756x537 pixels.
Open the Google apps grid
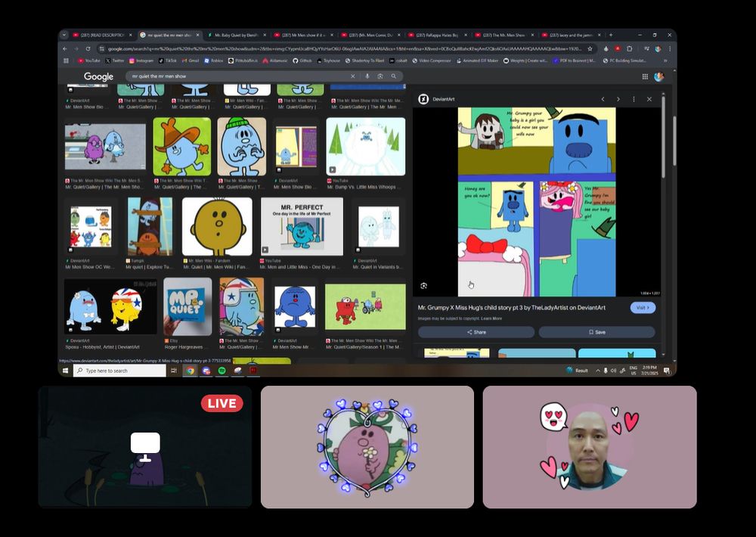pos(645,76)
